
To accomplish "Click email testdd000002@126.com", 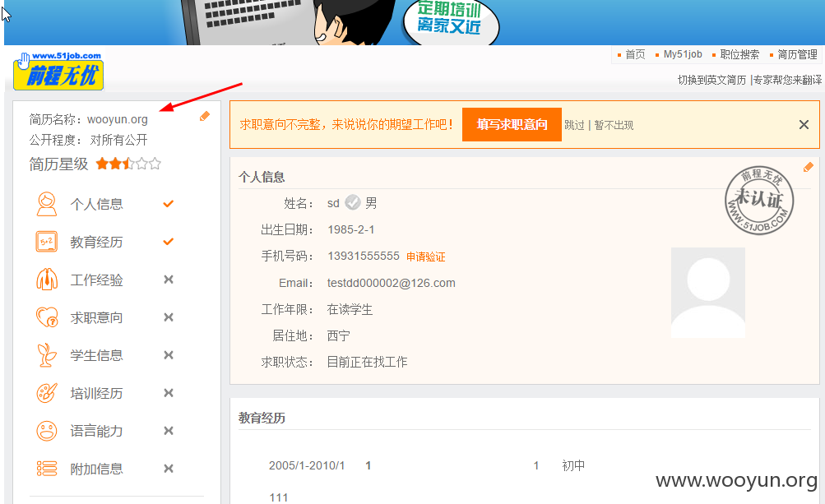I will click(x=392, y=283).
